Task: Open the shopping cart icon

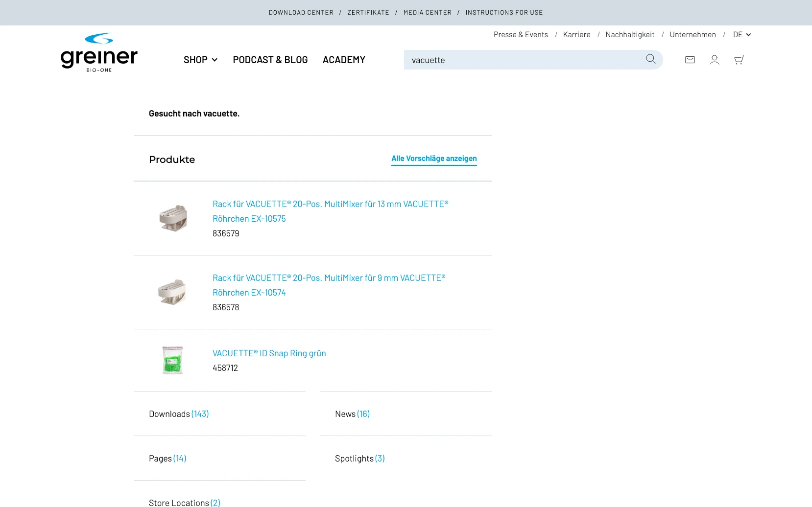Action: click(x=739, y=60)
